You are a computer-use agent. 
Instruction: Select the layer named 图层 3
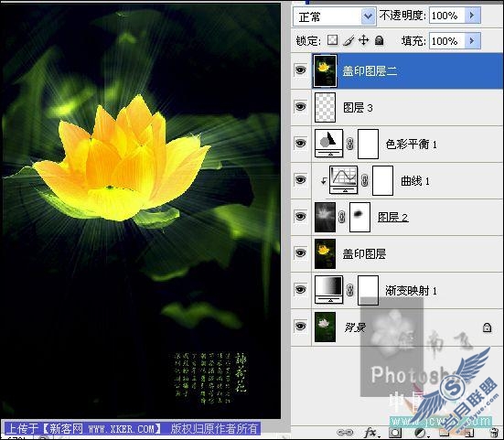pos(358,108)
